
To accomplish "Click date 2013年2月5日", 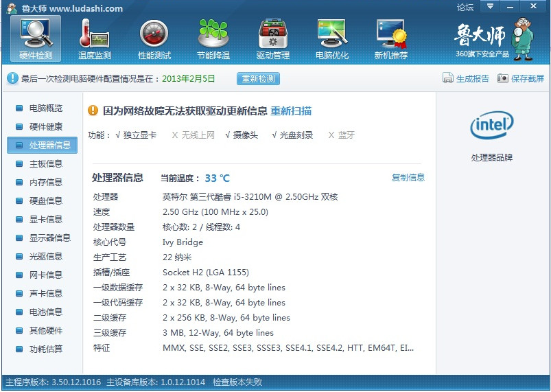I will click(x=188, y=78).
